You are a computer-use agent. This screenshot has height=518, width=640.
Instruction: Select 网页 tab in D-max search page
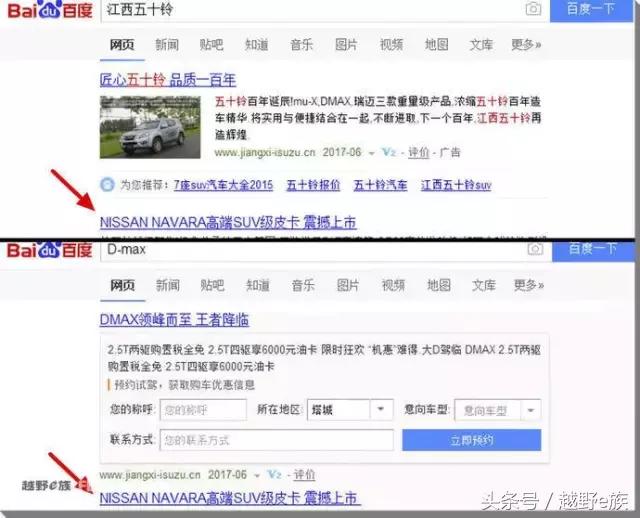click(122, 285)
